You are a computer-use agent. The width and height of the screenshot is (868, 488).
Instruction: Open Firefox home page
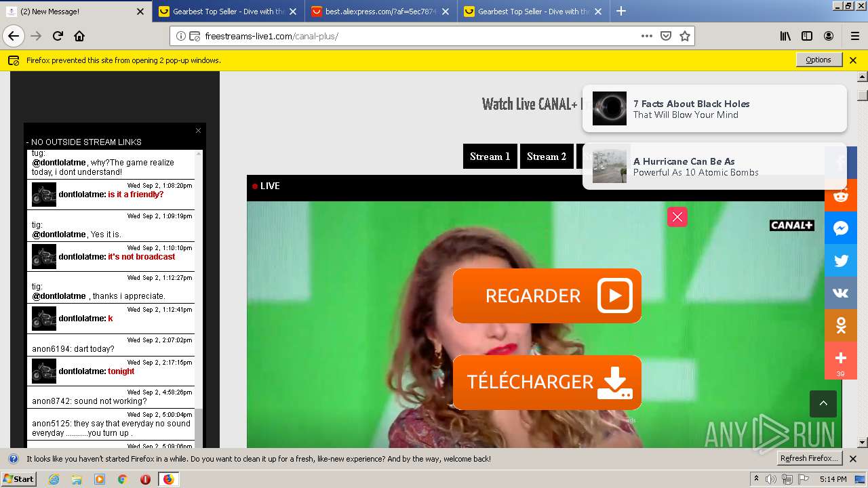pyautogui.click(x=79, y=36)
